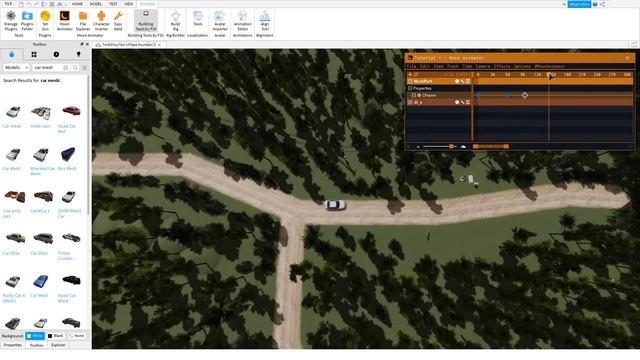
Task: Switch to Toolbox Marketplace tab icon
Action: (x=11, y=54)
